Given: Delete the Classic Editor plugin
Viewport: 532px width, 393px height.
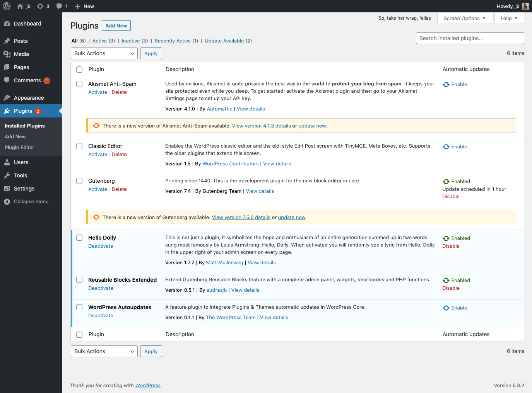Looking at the screenshot, I should (119, 154).
